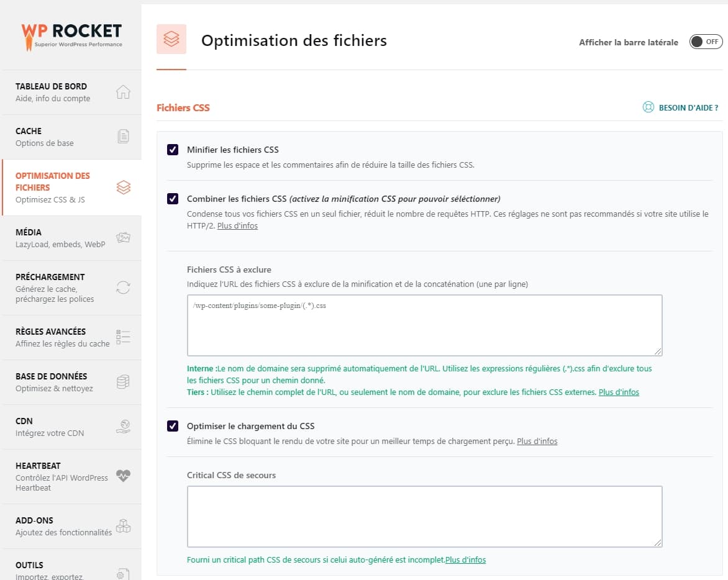Click the Fichiers CSS section heading
728x580 pixels.
(x=183, y=107)
